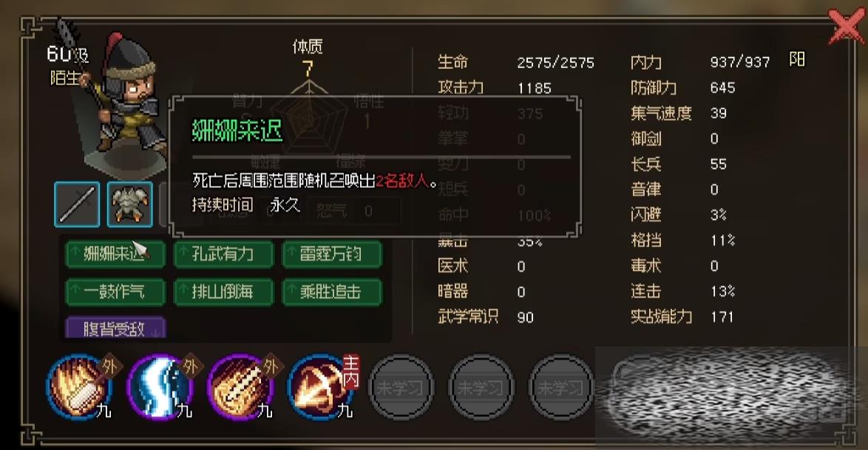Select the 一鼓作气 trait tag
The height and width of the screenshot is (450, 868).
pos(115,292)
